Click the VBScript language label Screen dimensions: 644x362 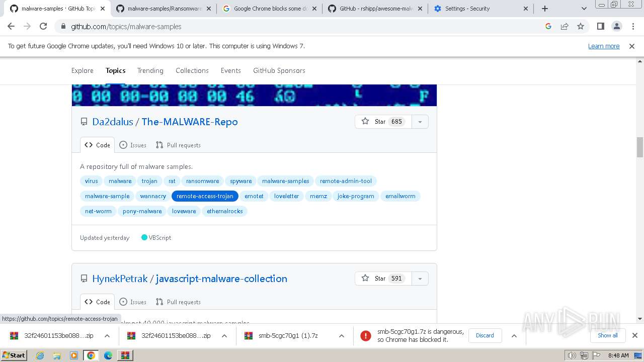(156, 237)
